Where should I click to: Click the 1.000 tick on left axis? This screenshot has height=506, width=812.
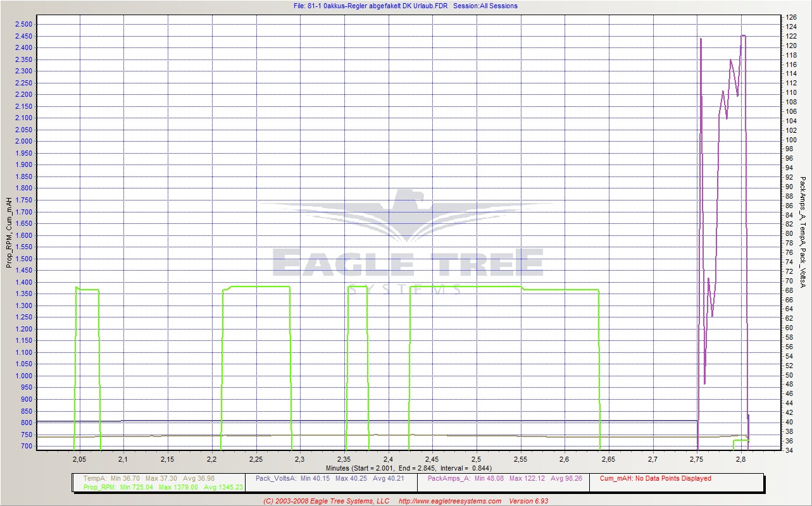[23, 376]
